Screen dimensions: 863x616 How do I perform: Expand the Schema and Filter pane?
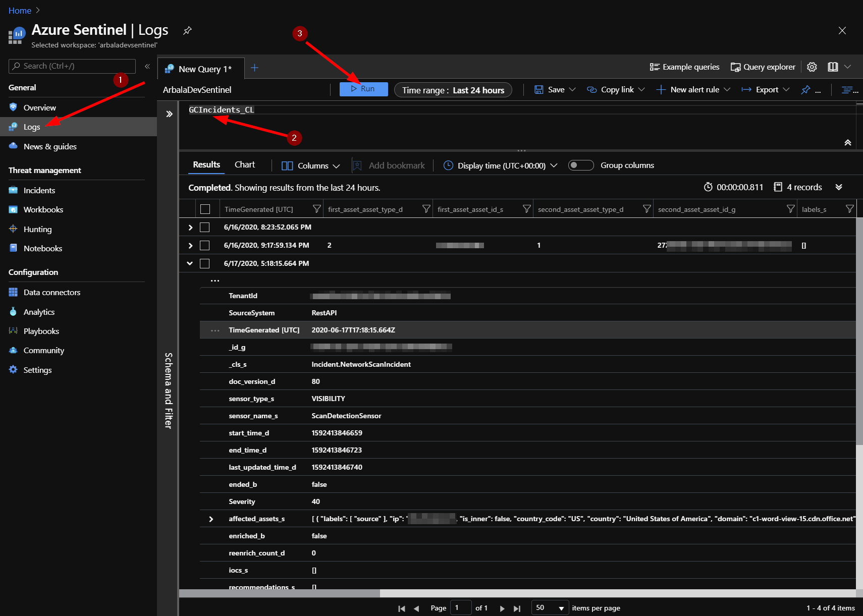[170, 114]
